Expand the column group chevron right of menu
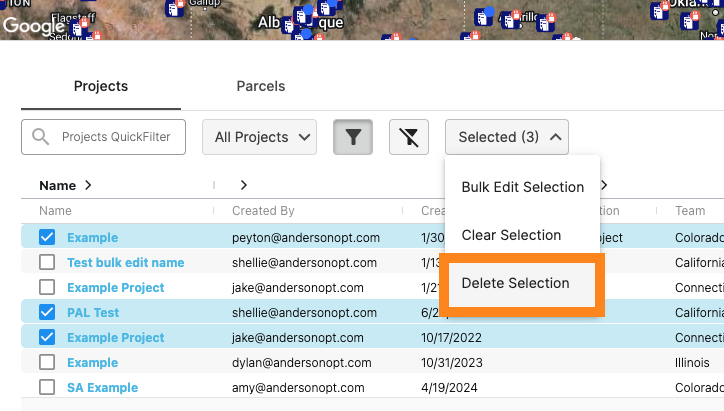 604,185
